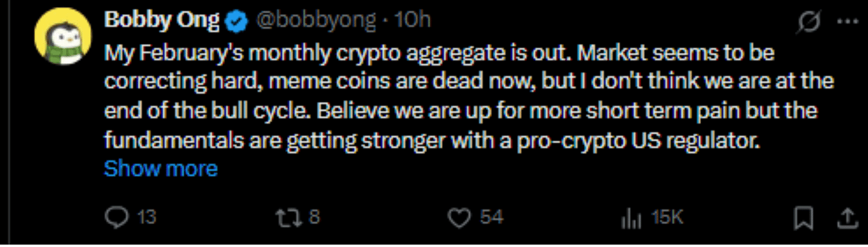Open the post via 10h timestamp
Viewport: 868px width, 247px height.
[413, 21]
